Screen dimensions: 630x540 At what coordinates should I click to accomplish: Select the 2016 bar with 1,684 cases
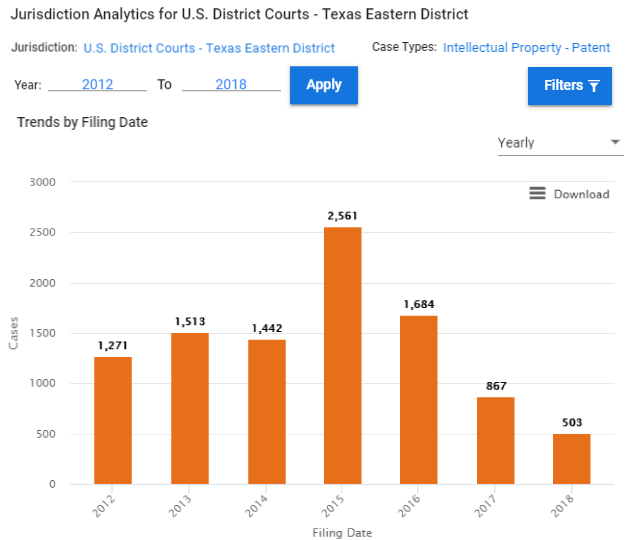(x=419, y=399)
